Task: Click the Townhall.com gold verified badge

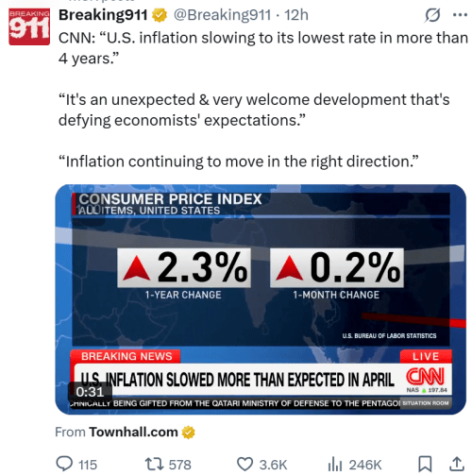Action: pyautogui.click(x=188, y=433)
